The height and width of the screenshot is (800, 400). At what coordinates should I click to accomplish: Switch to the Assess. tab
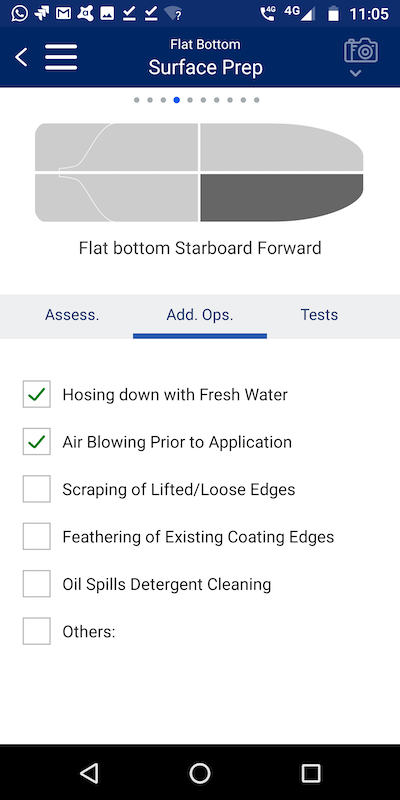click(x=72, y=315)
